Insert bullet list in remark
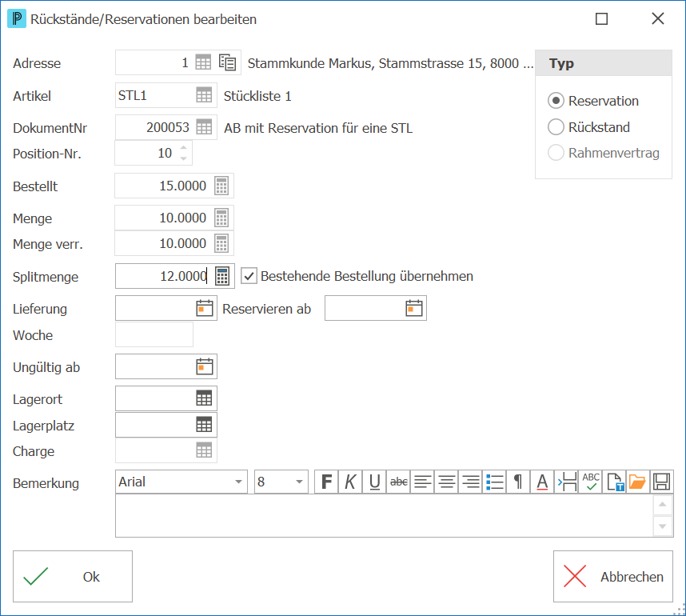Image resolution: width=686 pixels, height=616 pixels. (x=495, y=482)
